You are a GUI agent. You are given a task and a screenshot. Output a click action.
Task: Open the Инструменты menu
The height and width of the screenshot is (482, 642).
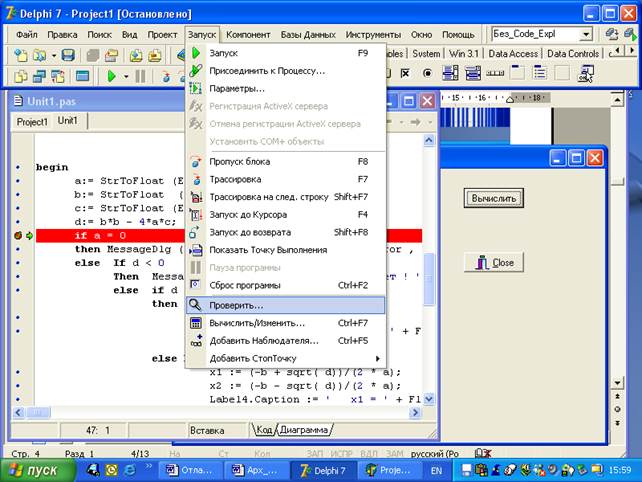point(373,35)
